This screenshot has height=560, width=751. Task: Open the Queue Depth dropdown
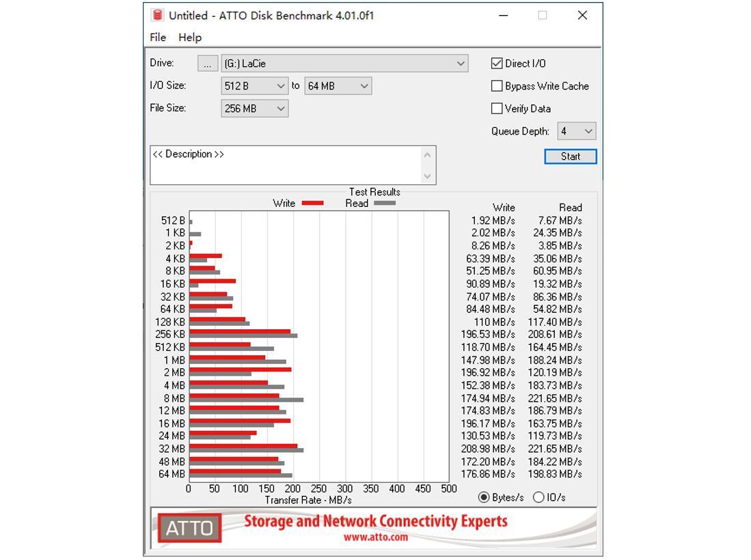point(577,131)
